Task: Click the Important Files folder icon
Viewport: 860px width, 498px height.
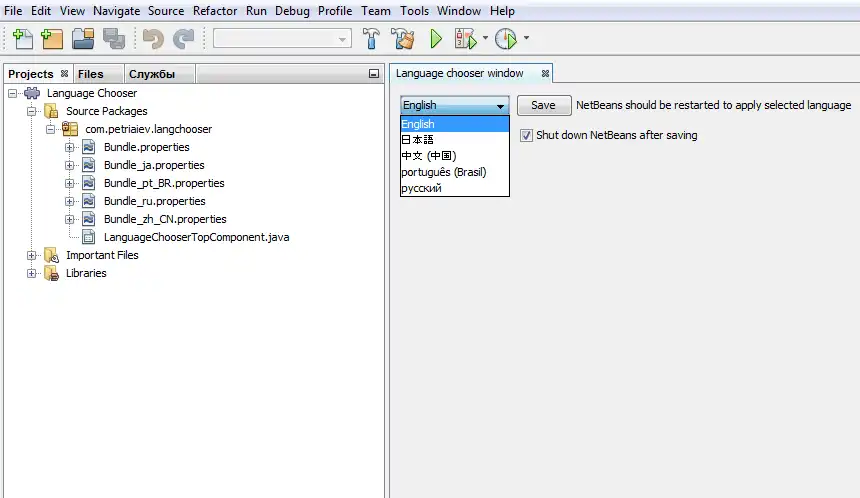Action: [51, 255]
